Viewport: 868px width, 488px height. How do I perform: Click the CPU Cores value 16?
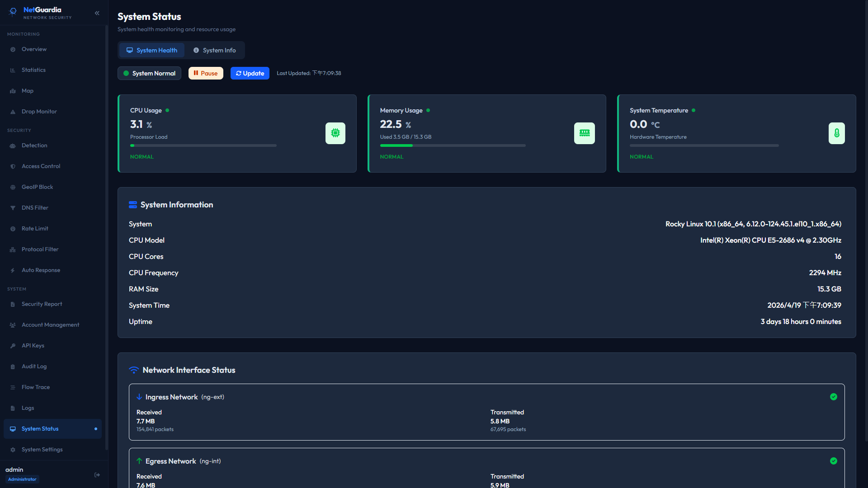point(838,257)
